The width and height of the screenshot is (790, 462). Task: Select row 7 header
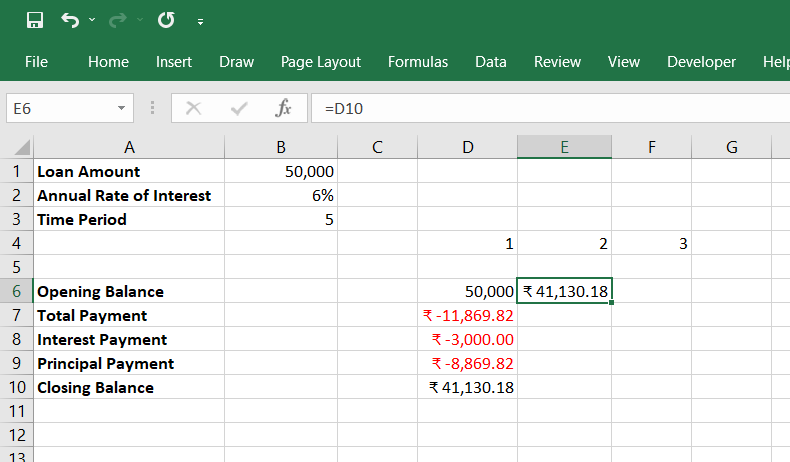17,315
